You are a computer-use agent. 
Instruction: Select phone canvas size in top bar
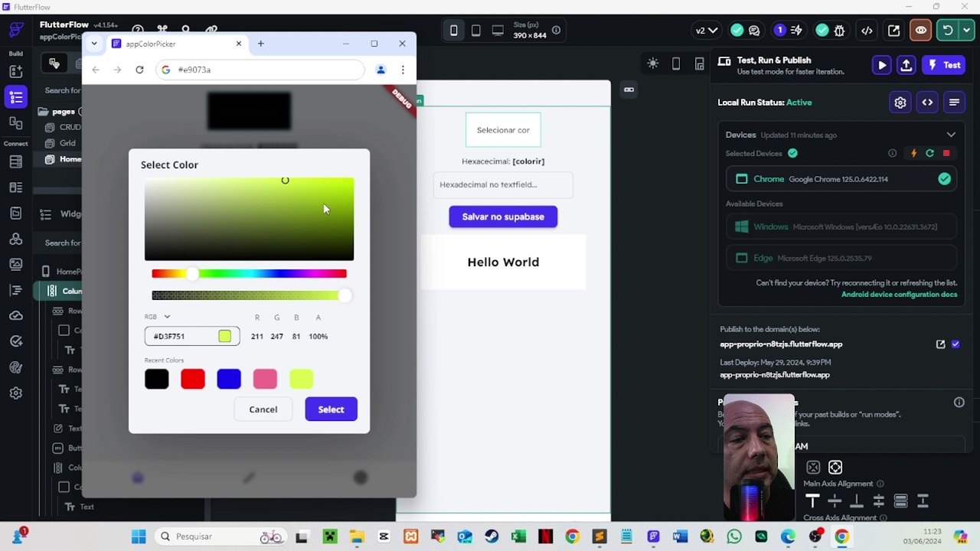453,31
